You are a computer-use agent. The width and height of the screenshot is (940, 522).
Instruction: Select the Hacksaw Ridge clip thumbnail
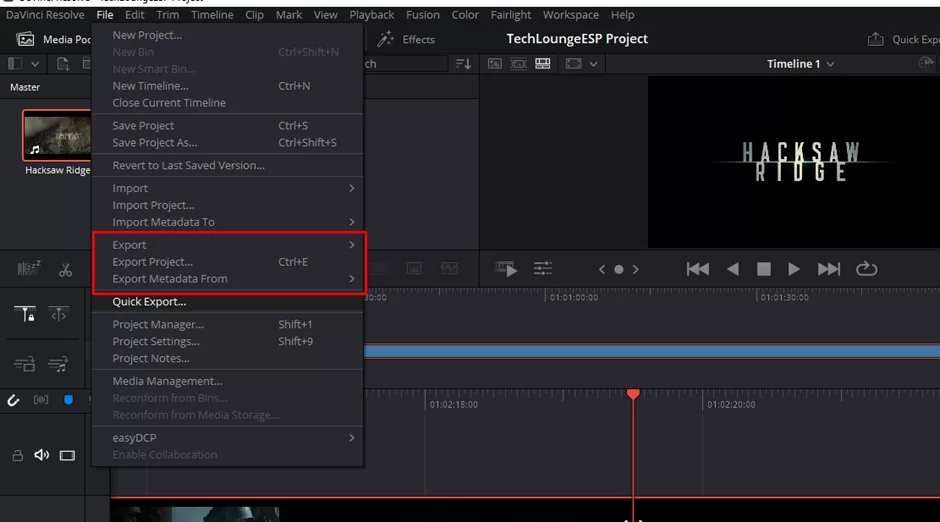coord(57,135)
